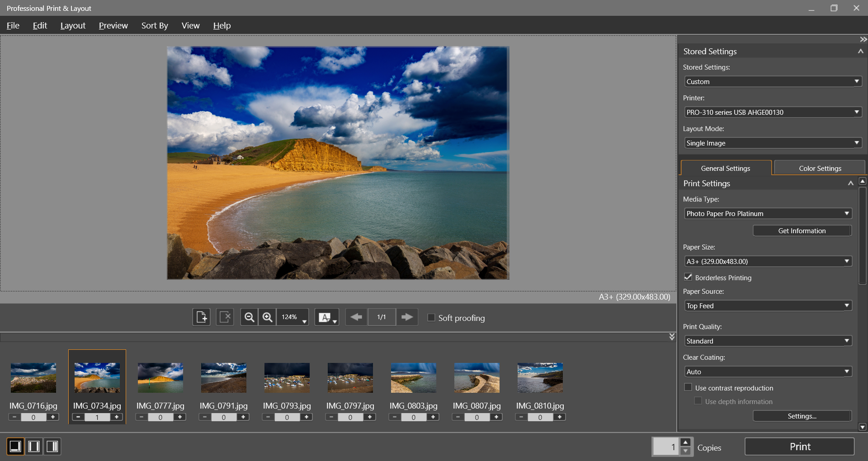Open Paper Source Top Feed dropdown
Image resolution: width=868 pixels, height=461 pixels.
768,306
